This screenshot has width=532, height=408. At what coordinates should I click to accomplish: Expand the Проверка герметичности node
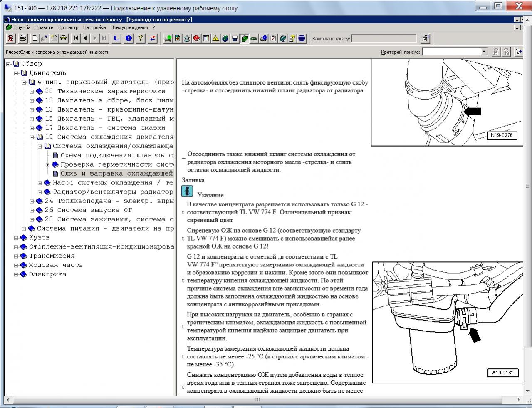(x=48, y=164)
